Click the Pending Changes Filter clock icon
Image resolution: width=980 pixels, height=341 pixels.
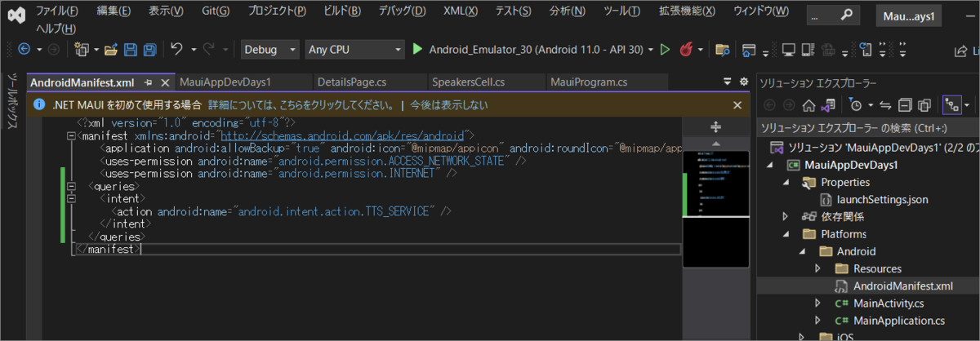click(855, 104)
